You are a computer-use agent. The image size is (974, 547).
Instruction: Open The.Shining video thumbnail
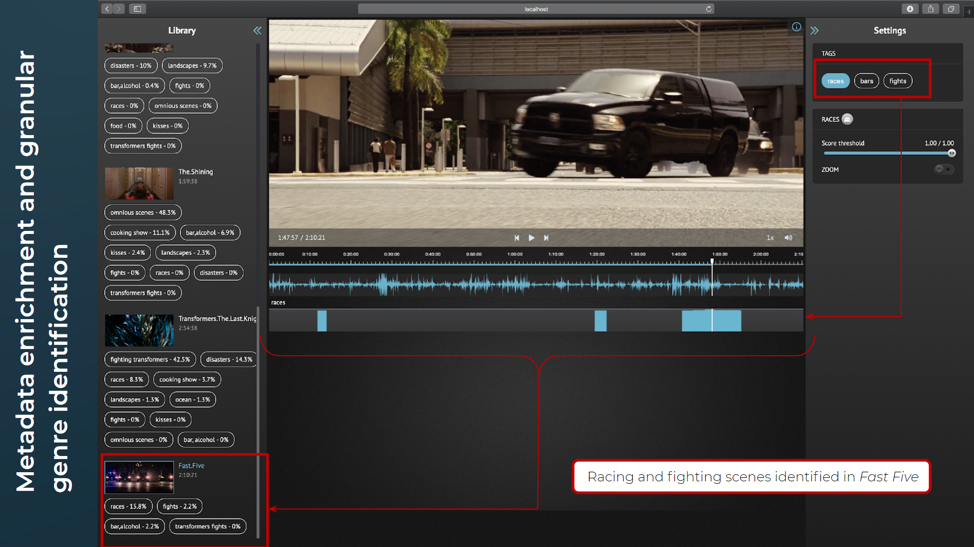pyautogui.click(x=139, y=183)
